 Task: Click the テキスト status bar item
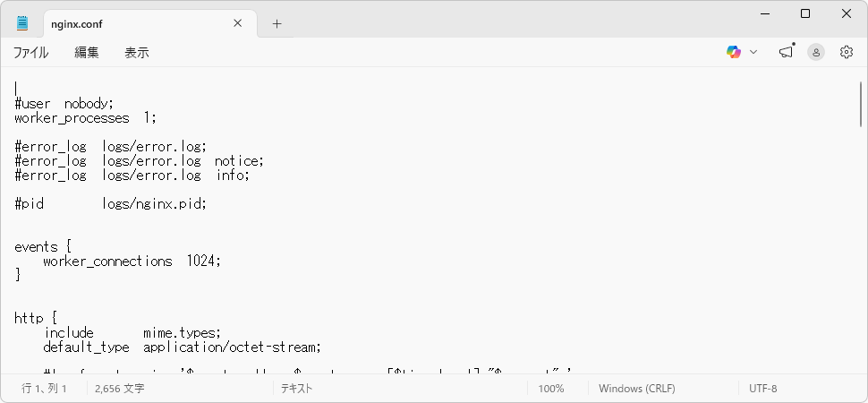[x=296, y=389]
